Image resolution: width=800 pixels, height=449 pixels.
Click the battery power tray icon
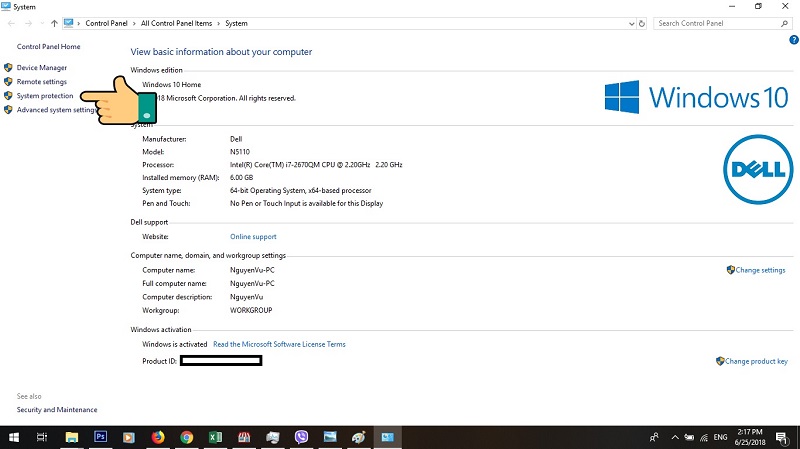(689, 437)
